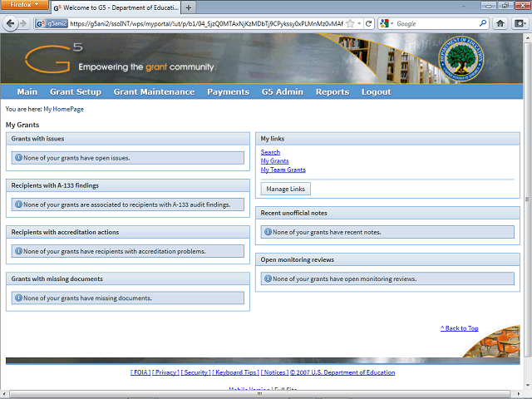Image resolution: width=532 pixels, height=399 pixels.
Task: Open the URL history dropdown arrow
Action: 359,24
